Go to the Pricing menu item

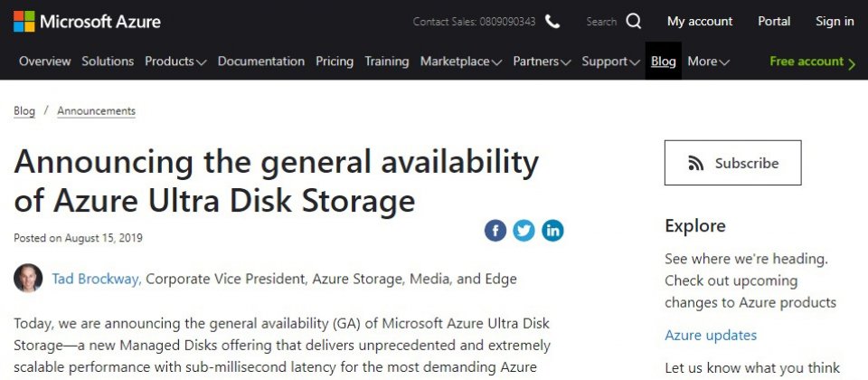[335, 62]
